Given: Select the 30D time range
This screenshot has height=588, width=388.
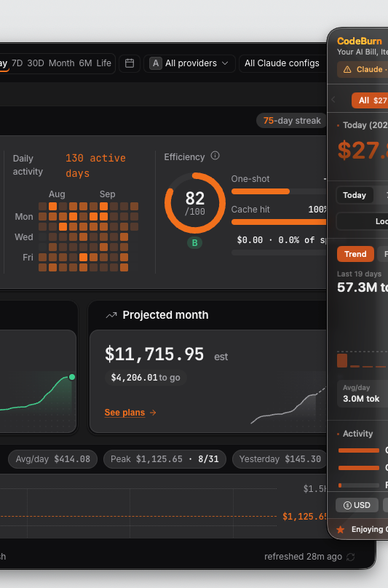Looking at the screenshot, I should coord(36,63).
